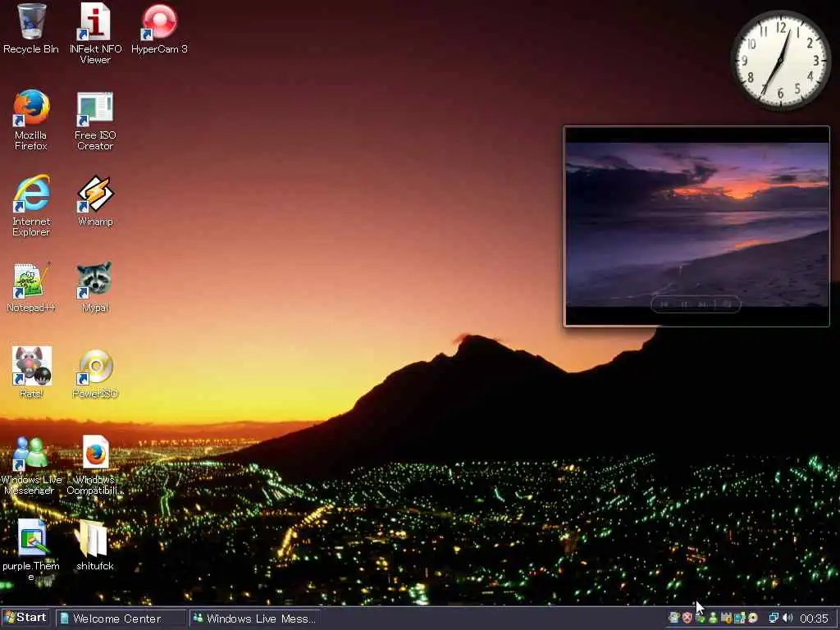The width and height of the screenshot is (840, 630).
Task: Click next image in slideshow gadget
Action: tap(704, 304)
